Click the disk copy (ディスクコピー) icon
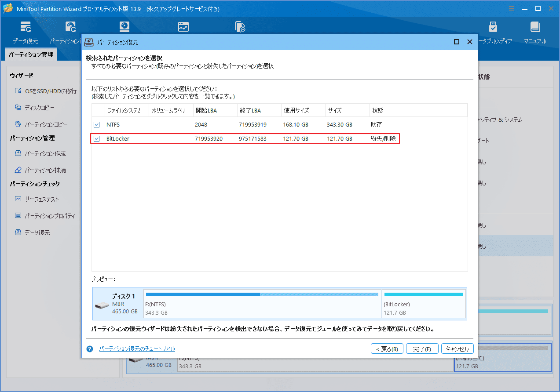The image size is (560, 392). (18, 108)
